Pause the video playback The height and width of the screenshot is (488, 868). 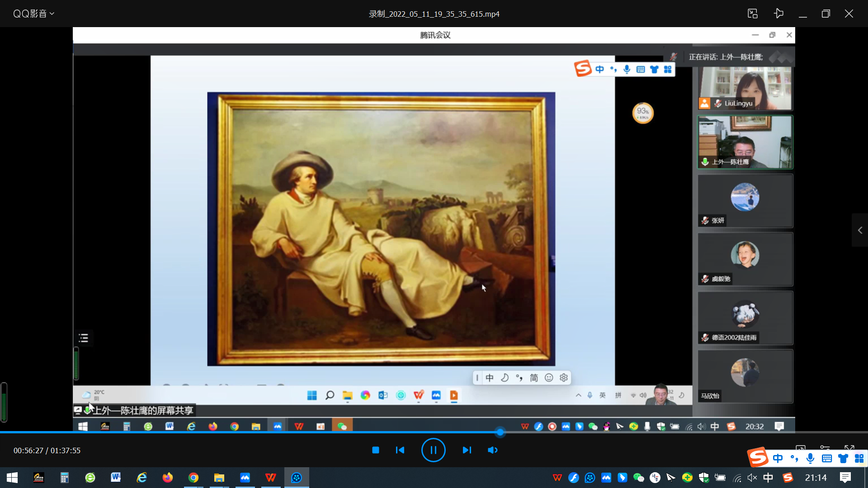433,450
